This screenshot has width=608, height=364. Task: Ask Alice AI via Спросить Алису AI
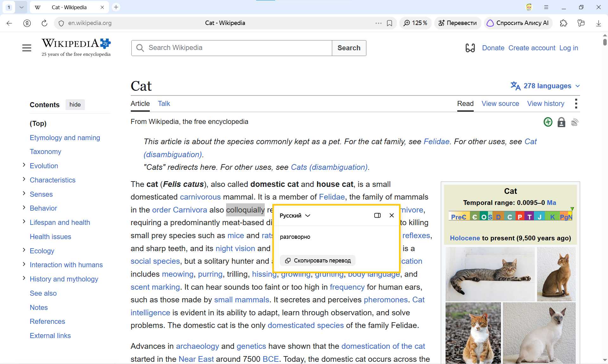[518, 23]
